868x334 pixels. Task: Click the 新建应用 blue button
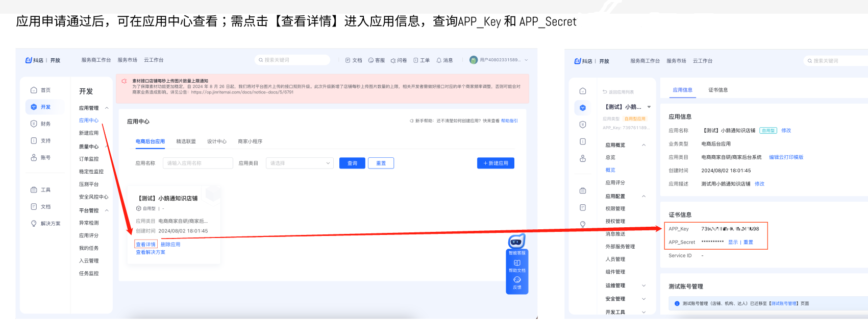click(495, 163)
